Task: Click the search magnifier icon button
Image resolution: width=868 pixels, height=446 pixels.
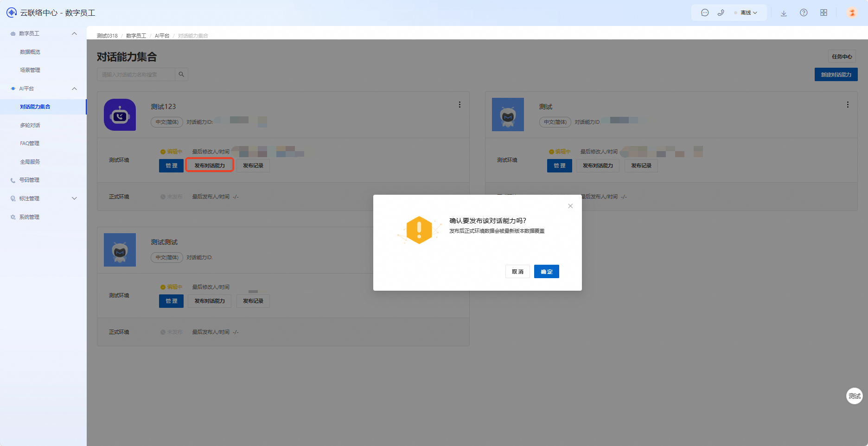Action: click(x=181, y=75)
